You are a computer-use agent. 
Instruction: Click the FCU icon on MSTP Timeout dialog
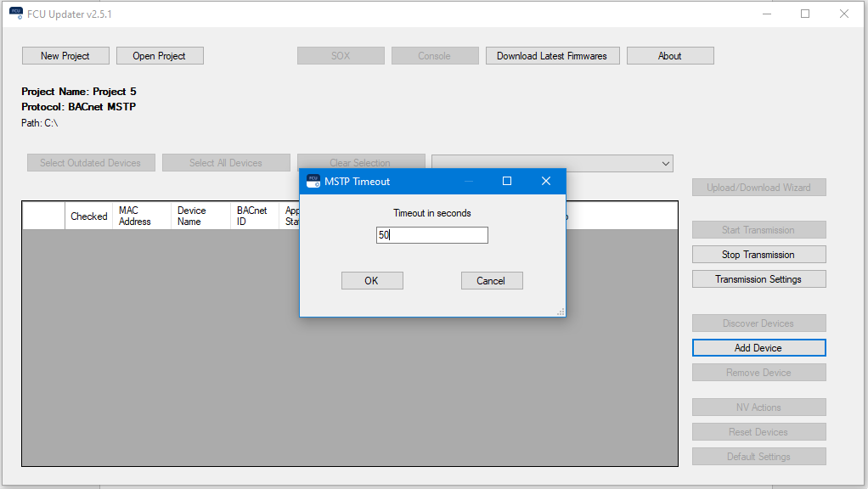point(313,181)
